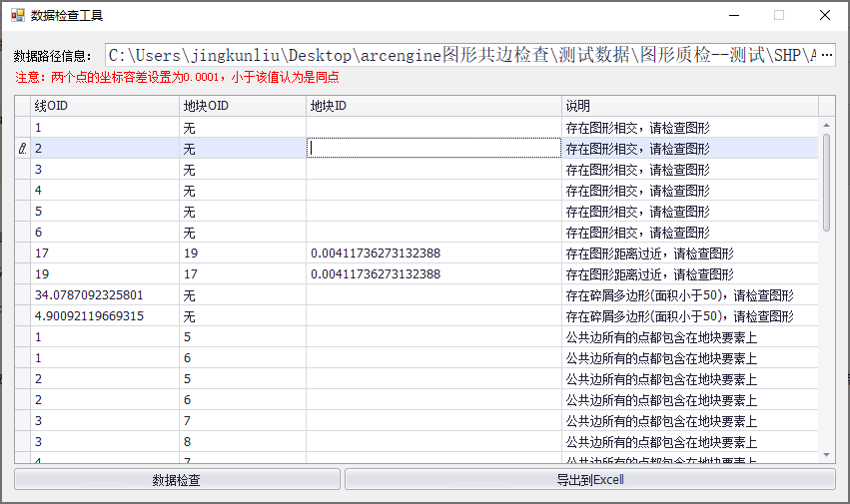Select 线OID cell 34.0787092325801
The height and width of the screenshot is (504, 850).
click(x=105, y=295)
